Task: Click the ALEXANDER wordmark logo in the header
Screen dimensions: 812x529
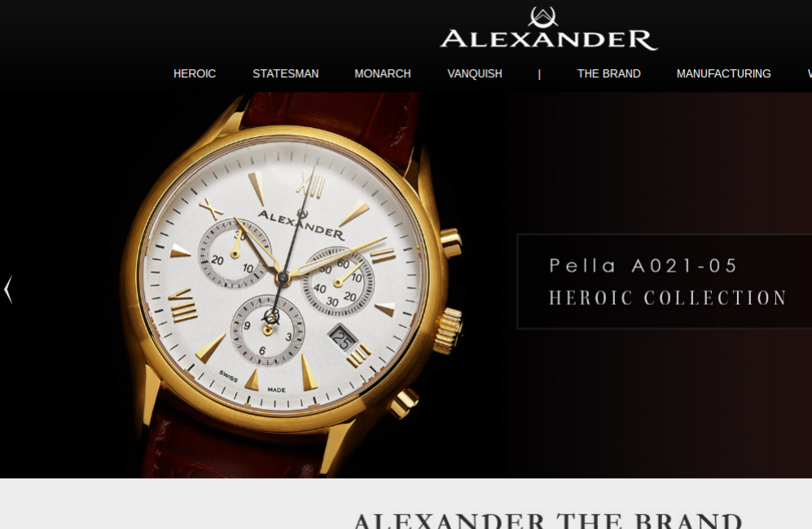Action: point(549,39)
